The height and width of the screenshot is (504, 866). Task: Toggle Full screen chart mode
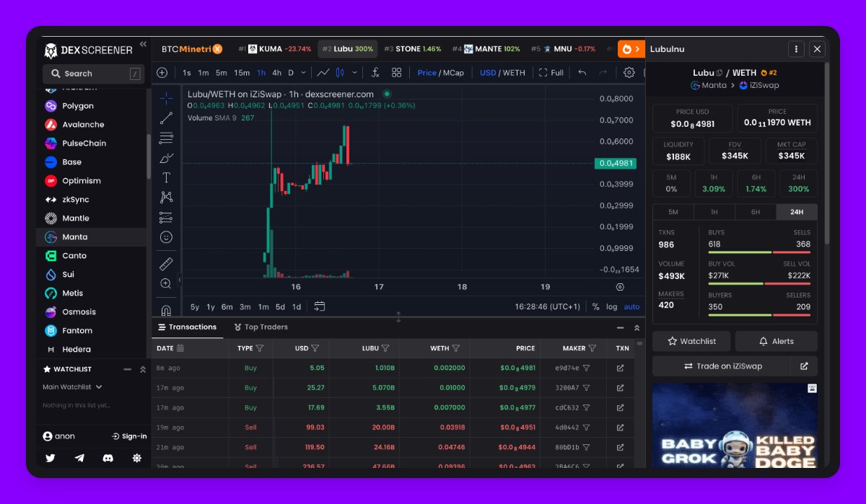pyautogui.click(x=551, y=73)
